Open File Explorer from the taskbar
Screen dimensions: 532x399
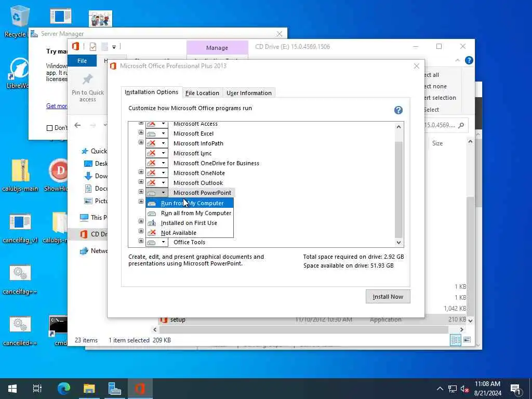click(x=89, y=389)
